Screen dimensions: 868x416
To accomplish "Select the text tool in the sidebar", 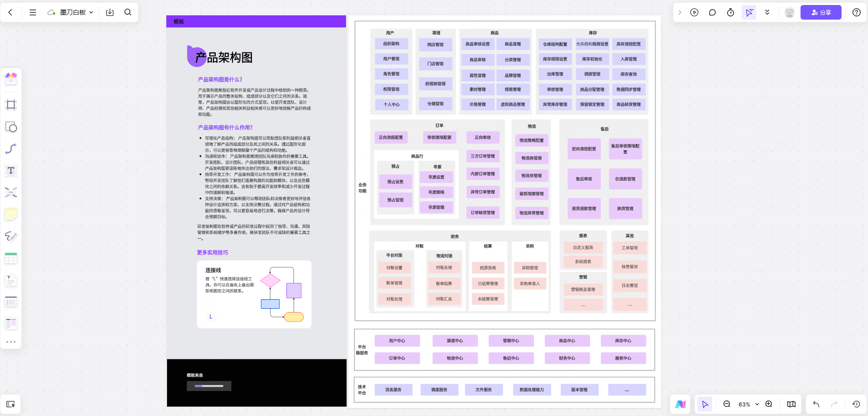I will (11, 171).
